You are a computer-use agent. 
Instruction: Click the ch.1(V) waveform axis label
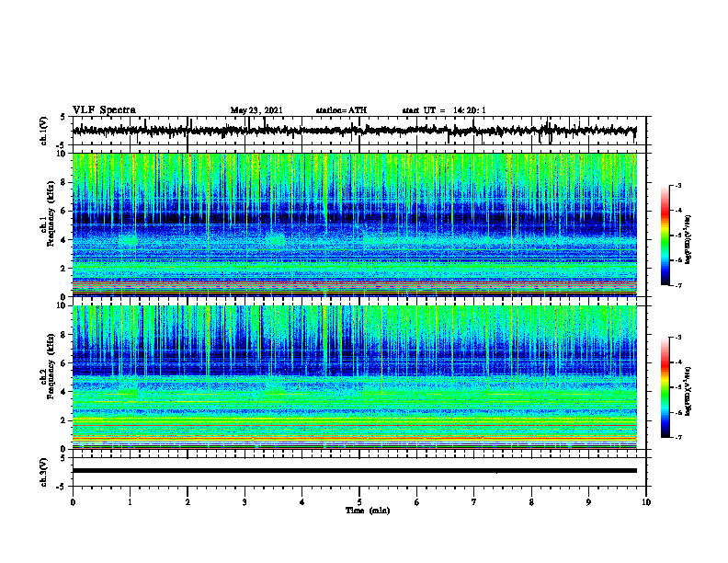[43, 131]
